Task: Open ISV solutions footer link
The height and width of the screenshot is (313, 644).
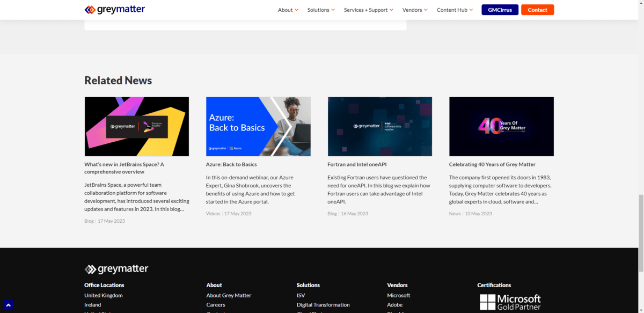Action: (301, 295)
